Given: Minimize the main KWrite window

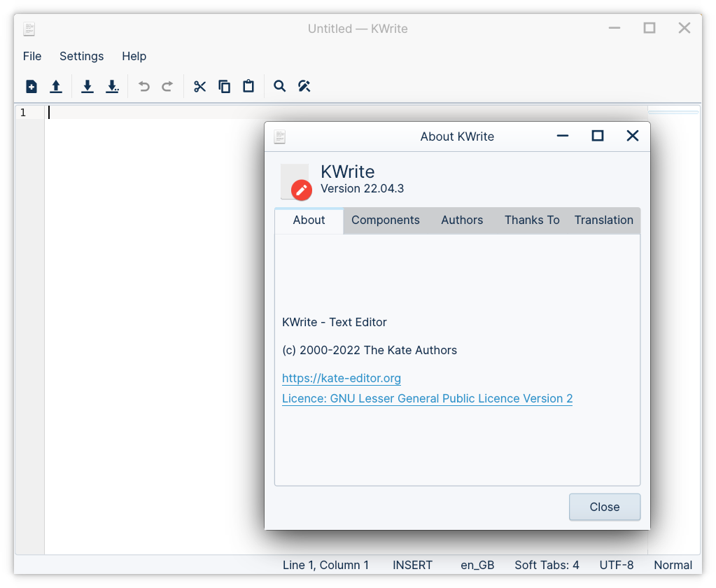Looking at the screenshot, I should [x=615, y=28].
